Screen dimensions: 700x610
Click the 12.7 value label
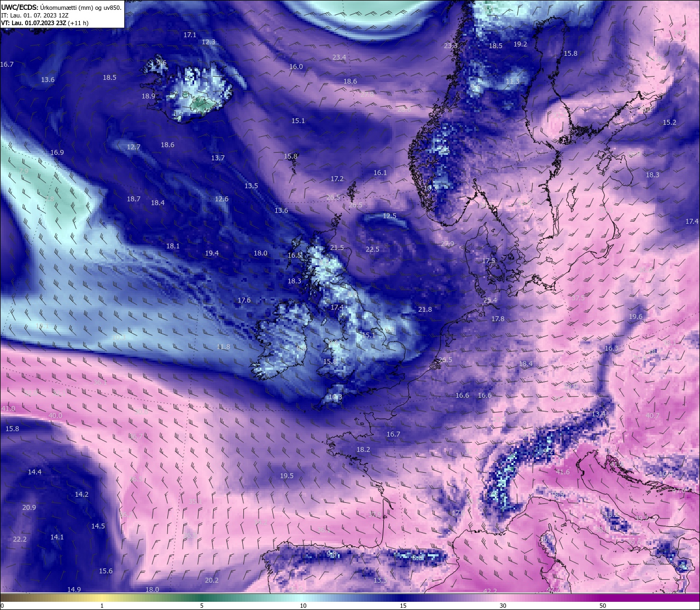coord(133,147)
